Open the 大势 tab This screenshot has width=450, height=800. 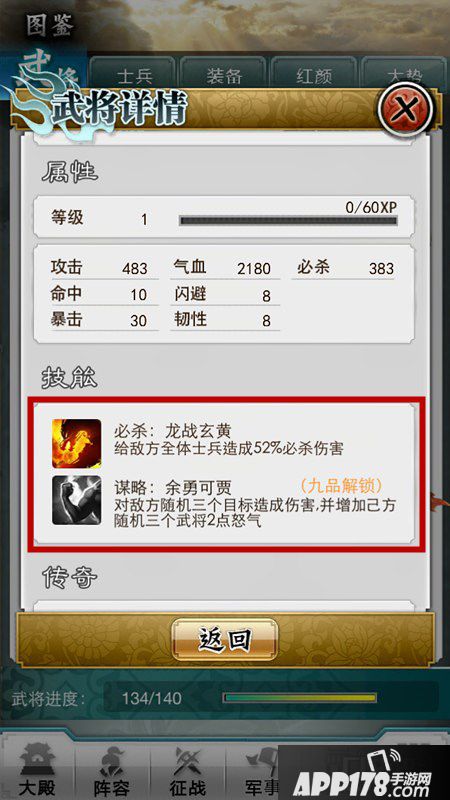404,76
